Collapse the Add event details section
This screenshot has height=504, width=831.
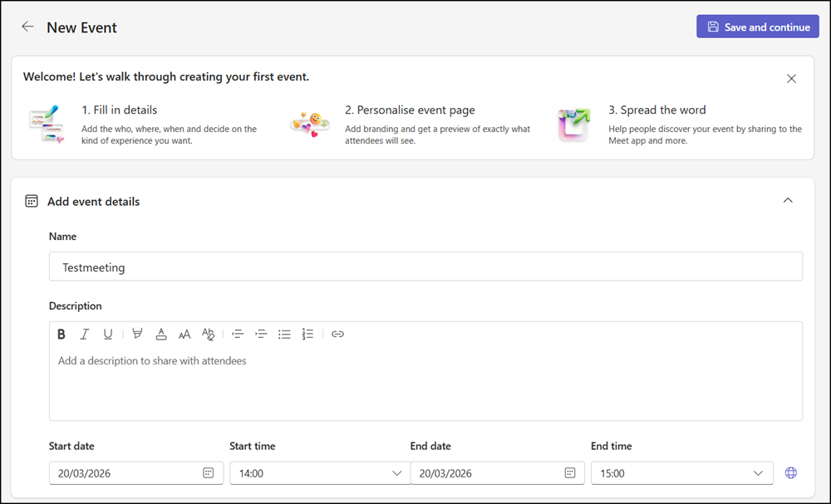pyautogui.click(x=788, y=200)
